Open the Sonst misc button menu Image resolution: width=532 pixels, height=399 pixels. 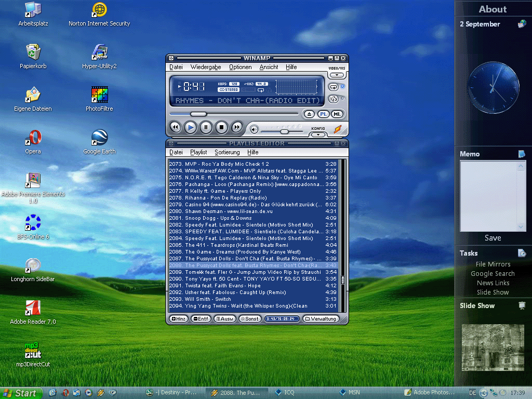pyautogui.click(x=250, y=318)
